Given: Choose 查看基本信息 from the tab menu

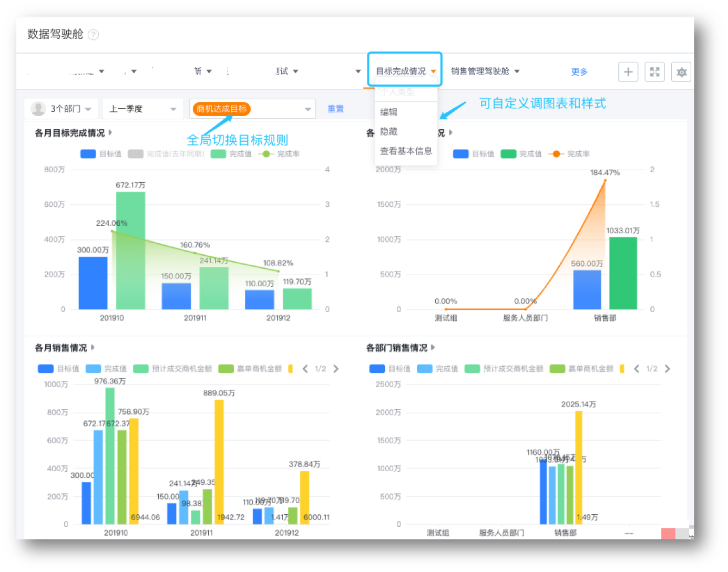Looking at the screenshot, I should [x=406, y=151].
